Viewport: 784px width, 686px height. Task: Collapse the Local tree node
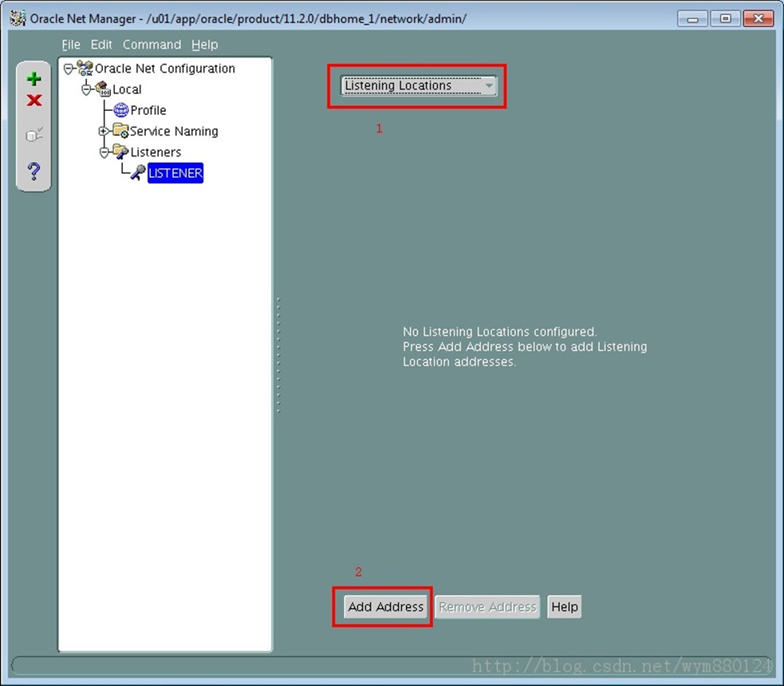86,89
